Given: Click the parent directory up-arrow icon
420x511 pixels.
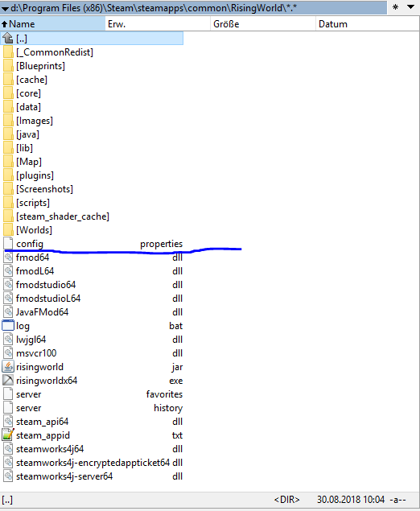Looking at the screenshot, I should 8,39.
